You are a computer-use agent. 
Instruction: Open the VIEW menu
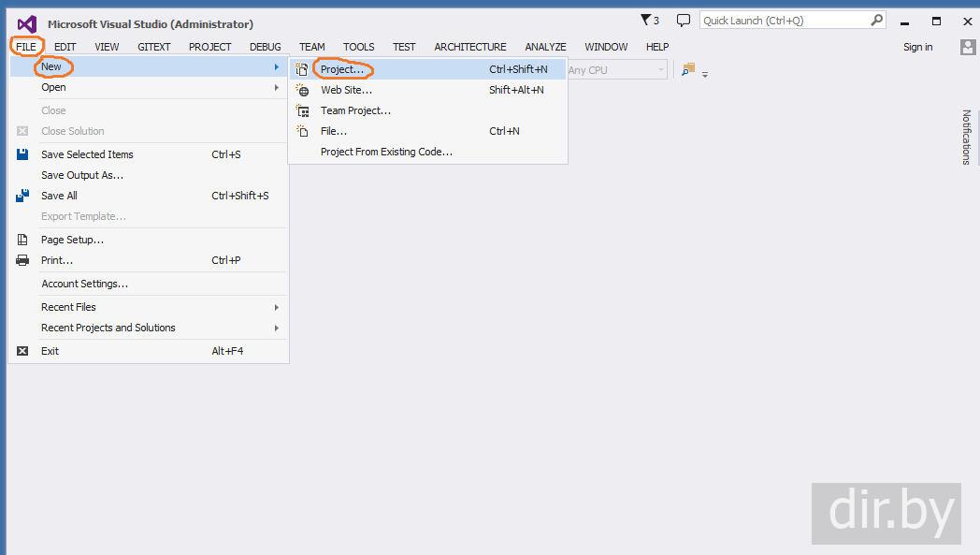pyautogui.click(x=107, y=47)
